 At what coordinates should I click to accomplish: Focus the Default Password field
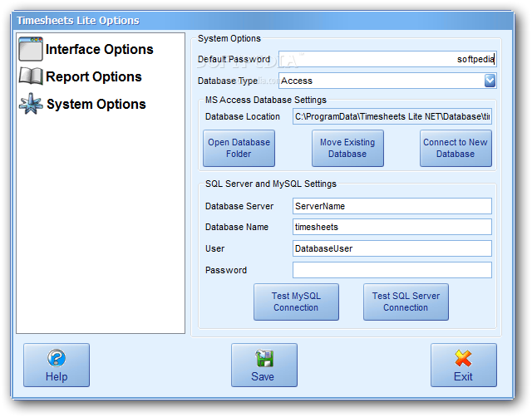click(387, 59)
